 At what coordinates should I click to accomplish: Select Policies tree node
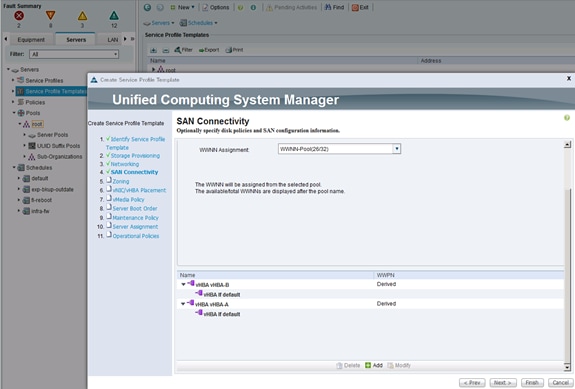click(35, 102)
